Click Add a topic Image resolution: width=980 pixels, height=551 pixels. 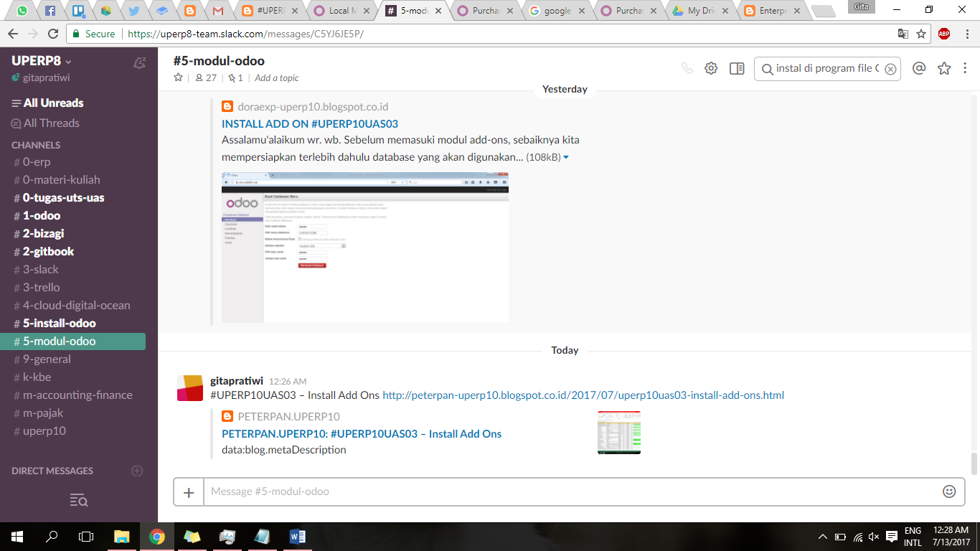(x=277, y=78)
